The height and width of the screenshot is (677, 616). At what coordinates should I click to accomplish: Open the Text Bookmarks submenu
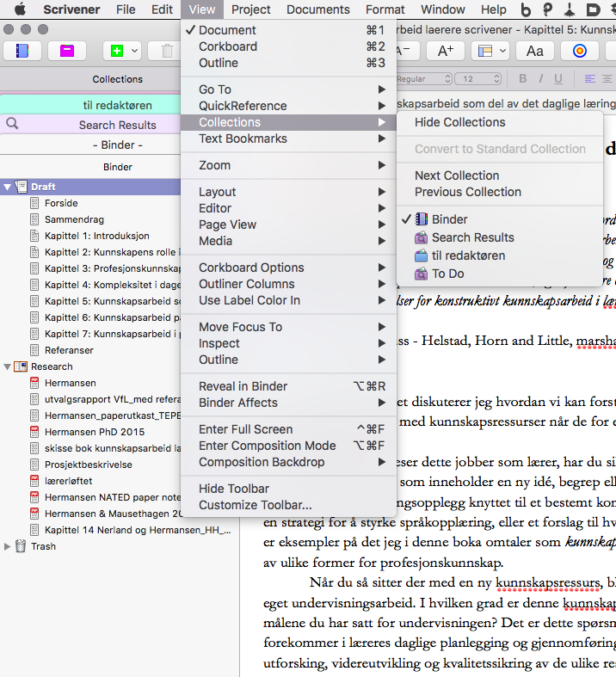pyautogui.click(x=288, y=138)
